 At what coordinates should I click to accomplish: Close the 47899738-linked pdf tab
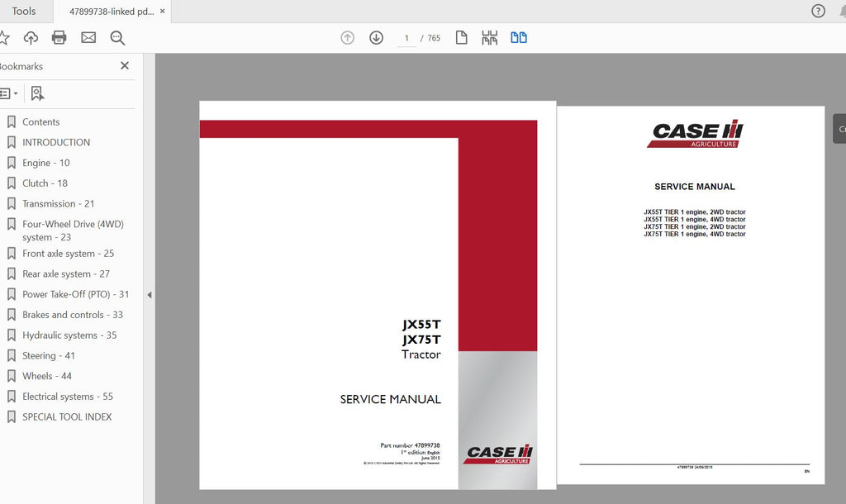[x=163, y=11]
